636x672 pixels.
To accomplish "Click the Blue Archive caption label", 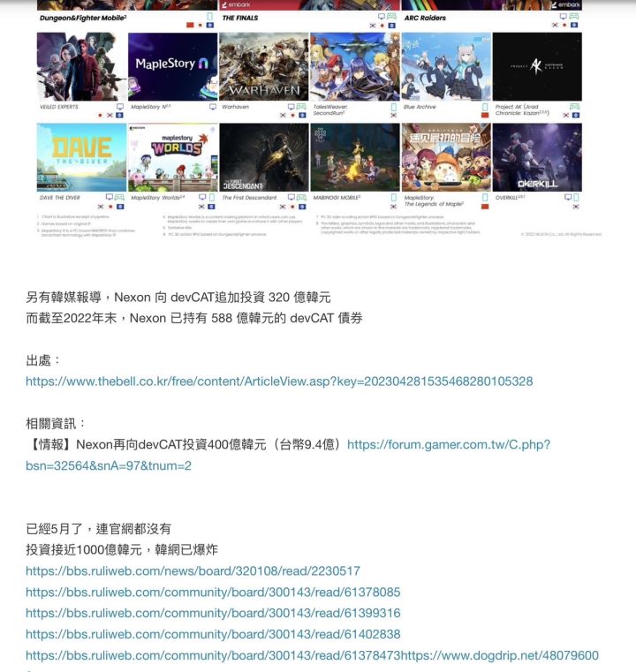I will [420, 107].
